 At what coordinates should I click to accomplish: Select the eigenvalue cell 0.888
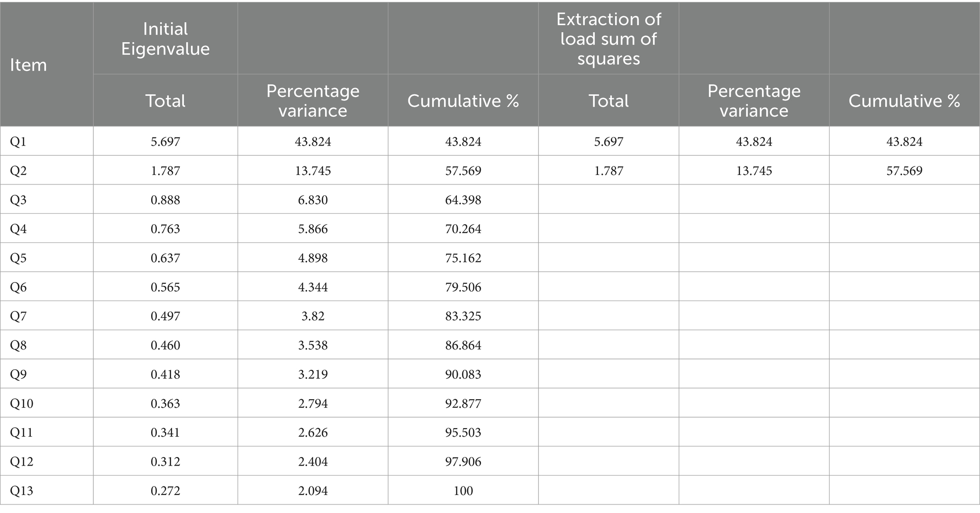[x=165, y=200]
